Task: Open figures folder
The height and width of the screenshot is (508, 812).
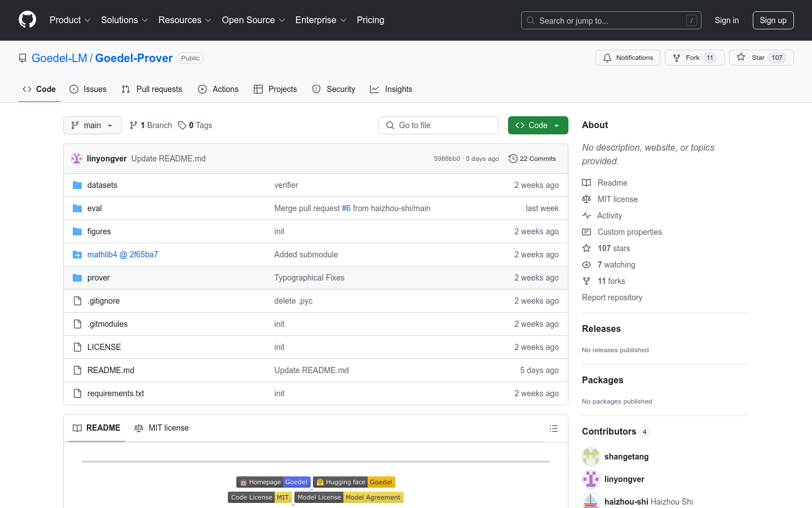Action: 99,231
